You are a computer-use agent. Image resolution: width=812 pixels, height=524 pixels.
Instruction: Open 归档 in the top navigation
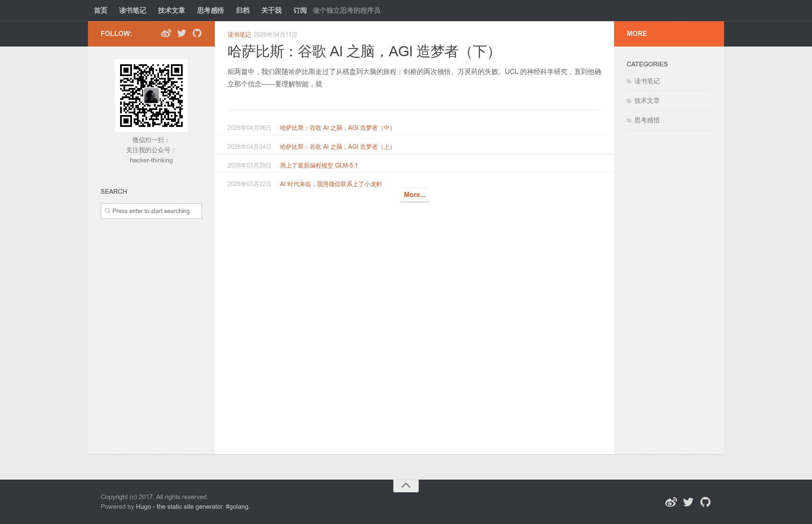[x=243, y=11]
